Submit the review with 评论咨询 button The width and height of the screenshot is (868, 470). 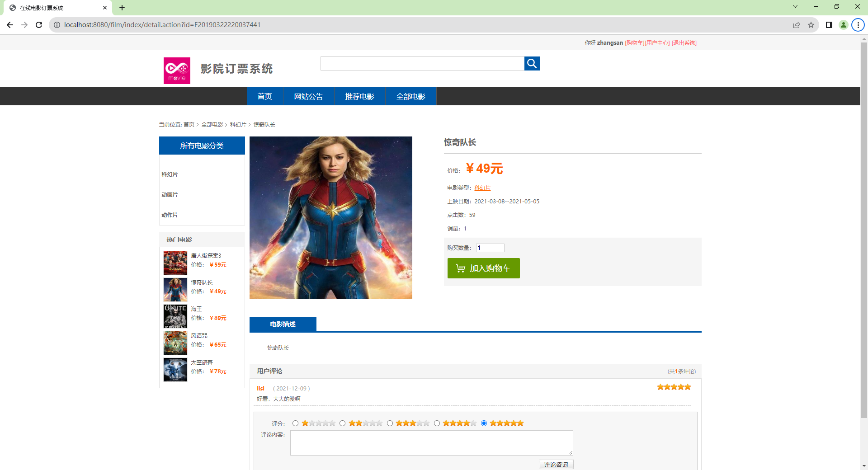point(556,465)
